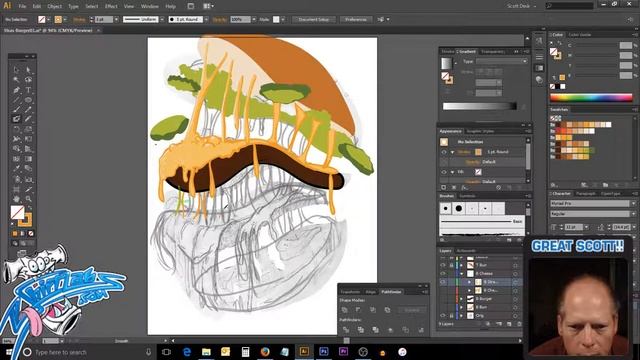Screen dimensions: 640x360
Task: Choose the Eyedropper tool
Action: tap(16, 169)
